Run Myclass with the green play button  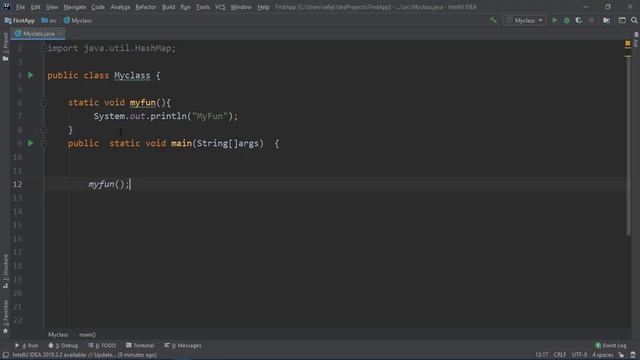(x=554, y=20)
